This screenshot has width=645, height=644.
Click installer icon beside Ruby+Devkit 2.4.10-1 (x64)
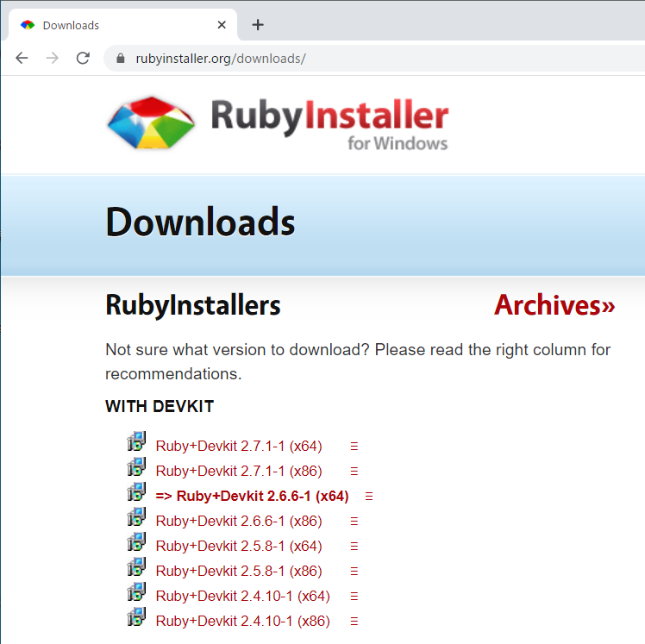(x=136, y=593)
